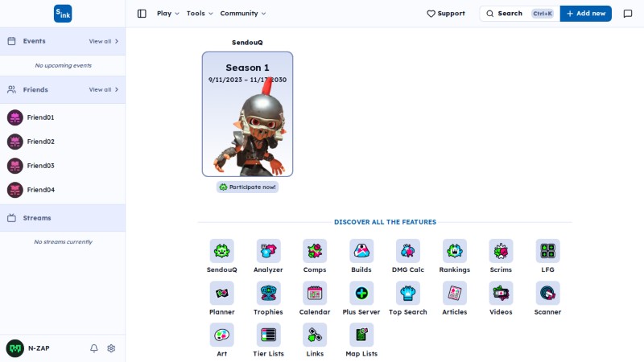Screen dimensions: 644x362
Task: Open the Articles feature icon
Action: coord(455,293)
